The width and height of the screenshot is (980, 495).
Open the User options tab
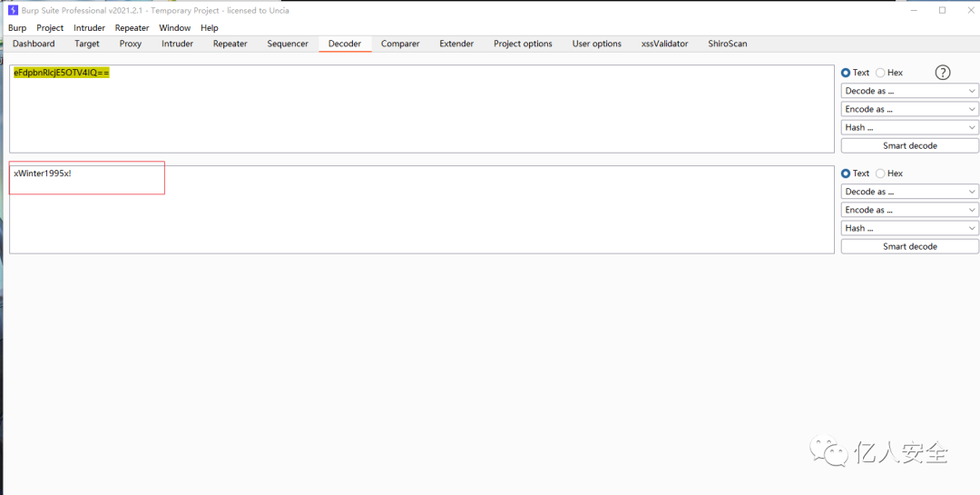pos(597,44)
